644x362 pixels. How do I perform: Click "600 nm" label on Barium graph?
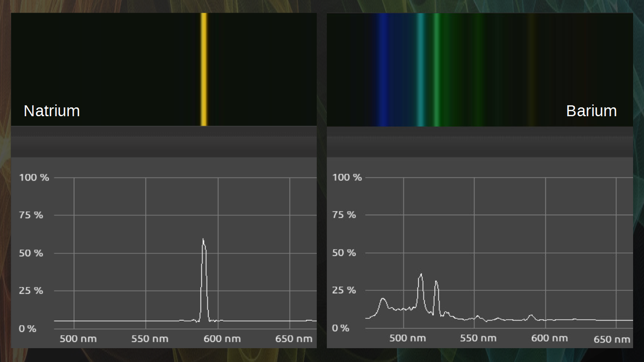(x=549, y=338)
